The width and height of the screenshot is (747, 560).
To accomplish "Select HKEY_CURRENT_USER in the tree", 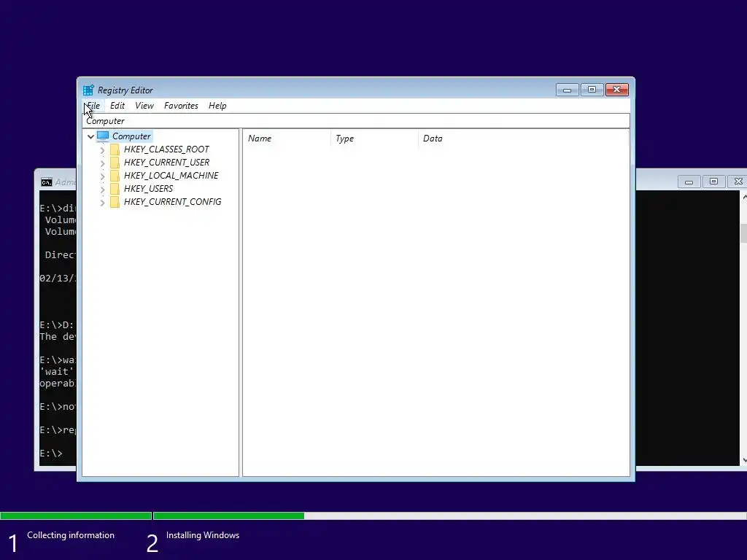I will coord(166,163).
